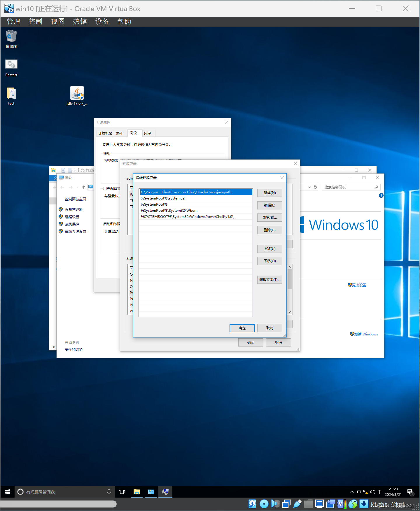The width and height of the screenshot is (420, 511).
Task: Select the Oracle Java javapath entry
Action: click(196, 192)
